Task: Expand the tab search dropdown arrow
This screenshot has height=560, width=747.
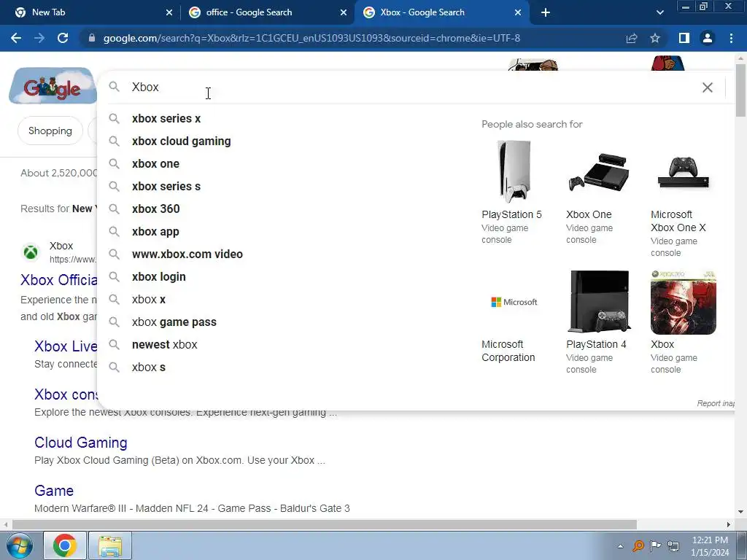Action: 659,12
